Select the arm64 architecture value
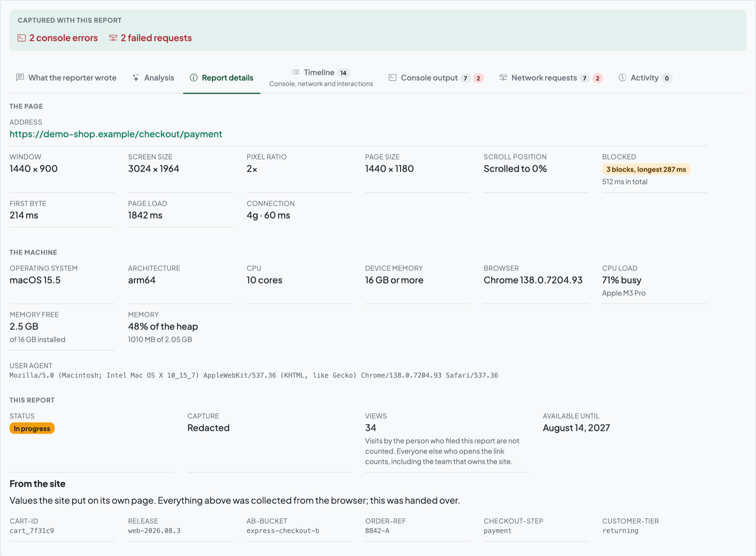The width and height of the screenshot is (756, 556). 142,280
